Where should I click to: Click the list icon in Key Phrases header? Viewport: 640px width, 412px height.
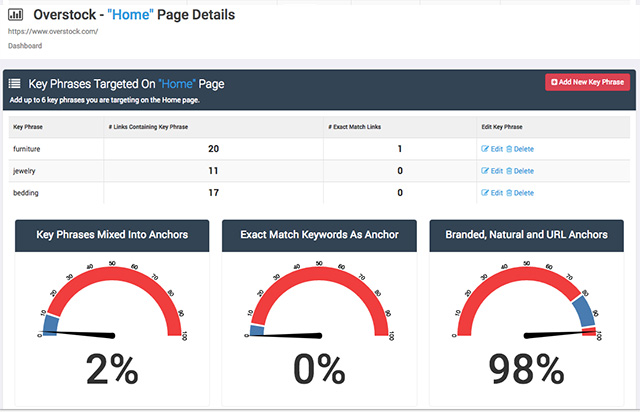(14, 84)
